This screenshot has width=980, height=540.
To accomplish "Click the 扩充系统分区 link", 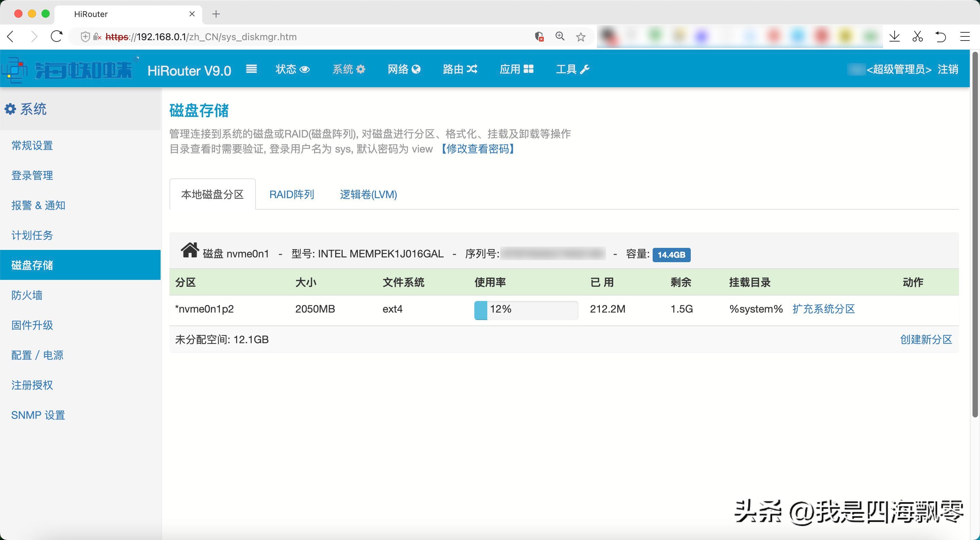I will pyautogui.click(x=823, y=308).
